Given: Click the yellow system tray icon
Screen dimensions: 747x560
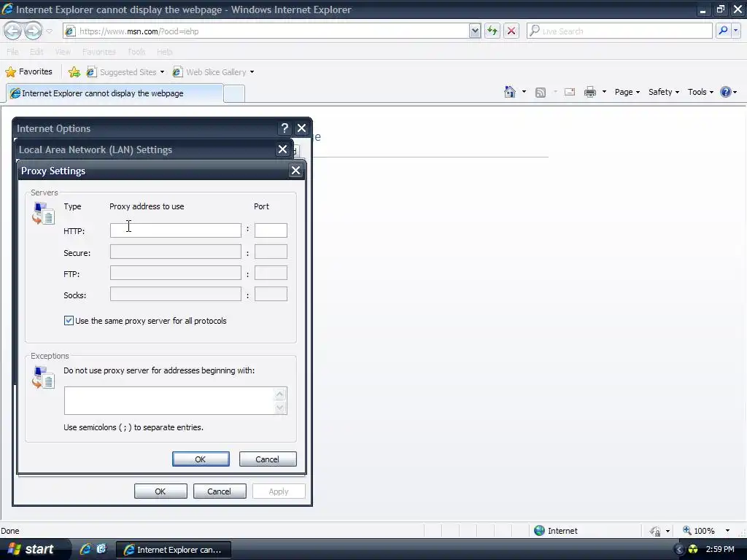Looking at the screenshot, I should click(693, 550).
